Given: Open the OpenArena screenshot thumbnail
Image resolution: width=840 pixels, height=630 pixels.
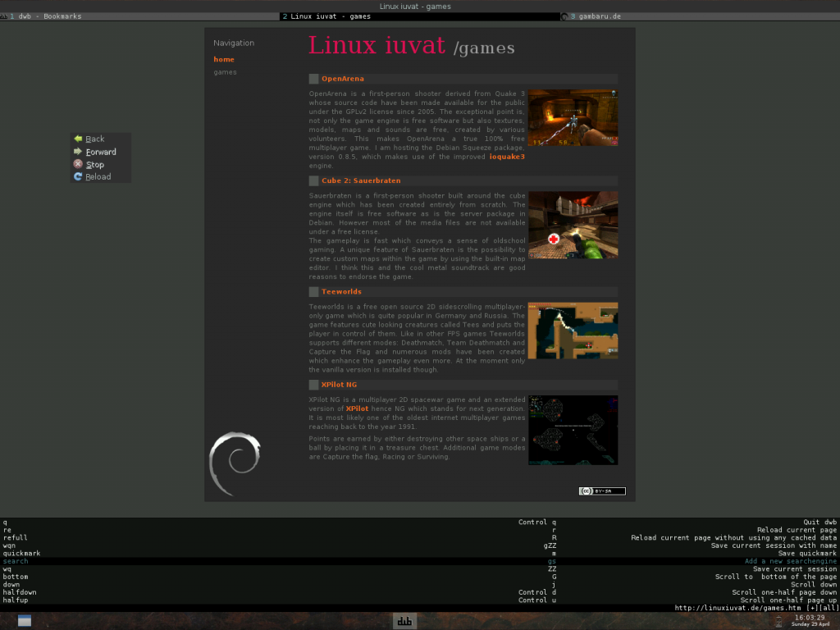Looking at the screenshot, I should coord(573,117).
